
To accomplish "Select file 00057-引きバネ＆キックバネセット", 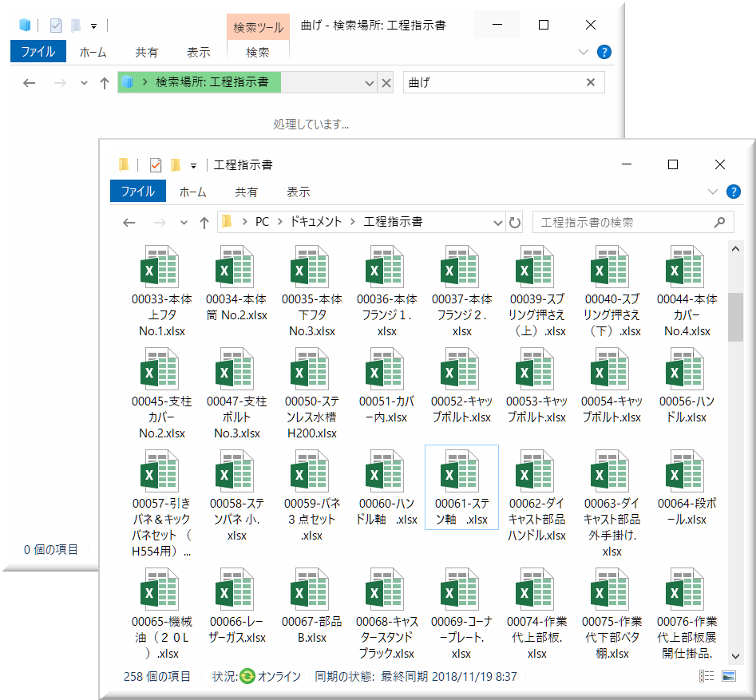I will coord(161,504).
